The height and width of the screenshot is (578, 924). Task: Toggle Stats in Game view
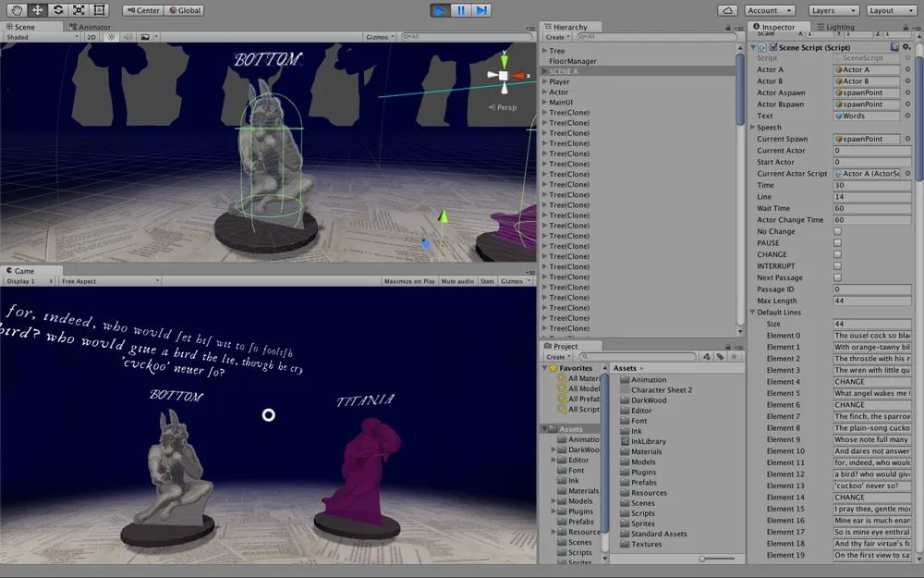click(x=487, y=281)
